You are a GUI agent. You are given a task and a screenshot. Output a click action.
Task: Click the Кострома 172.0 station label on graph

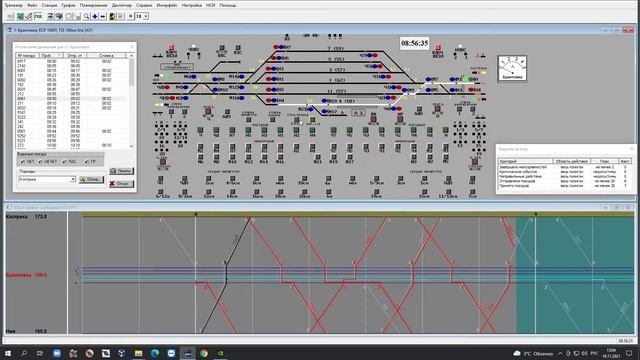pos(27,217)
